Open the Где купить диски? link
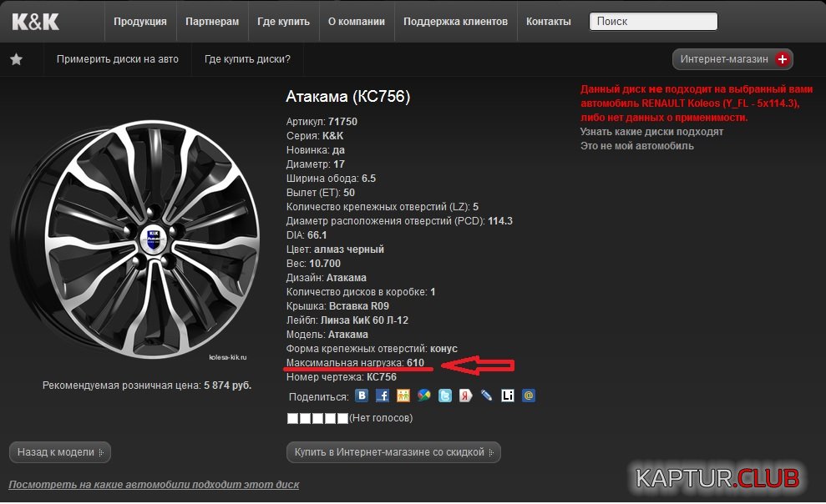The width and height of the screenshot is (826, 504). 247,59
